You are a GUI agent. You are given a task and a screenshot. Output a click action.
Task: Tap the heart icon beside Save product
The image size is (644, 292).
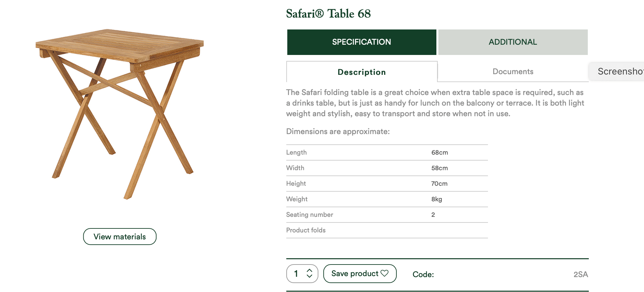tap(384, 273)
